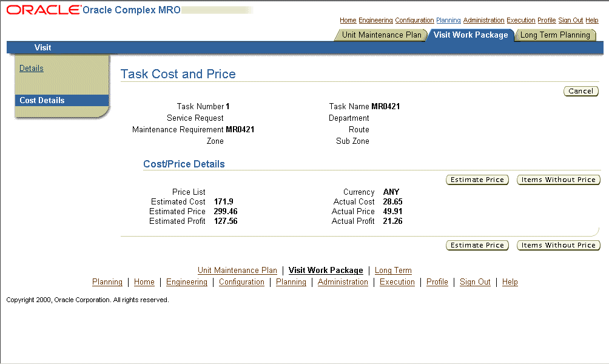Click the Department label

349,118
